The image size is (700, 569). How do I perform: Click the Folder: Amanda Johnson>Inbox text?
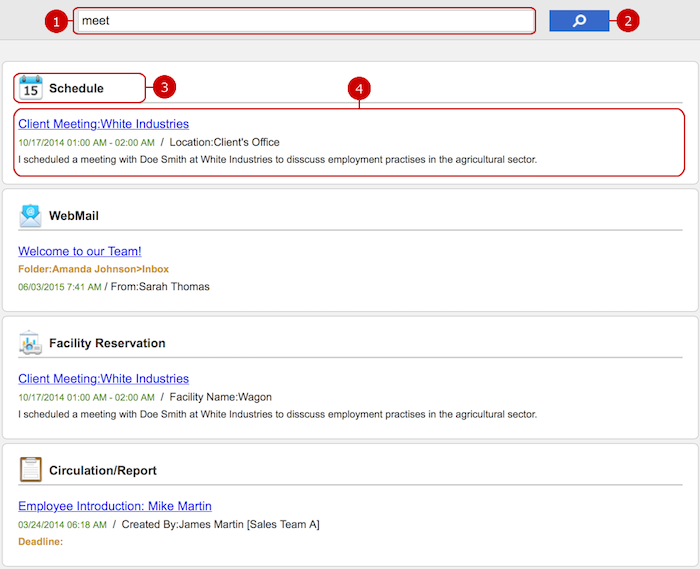[x=93, y=269]
